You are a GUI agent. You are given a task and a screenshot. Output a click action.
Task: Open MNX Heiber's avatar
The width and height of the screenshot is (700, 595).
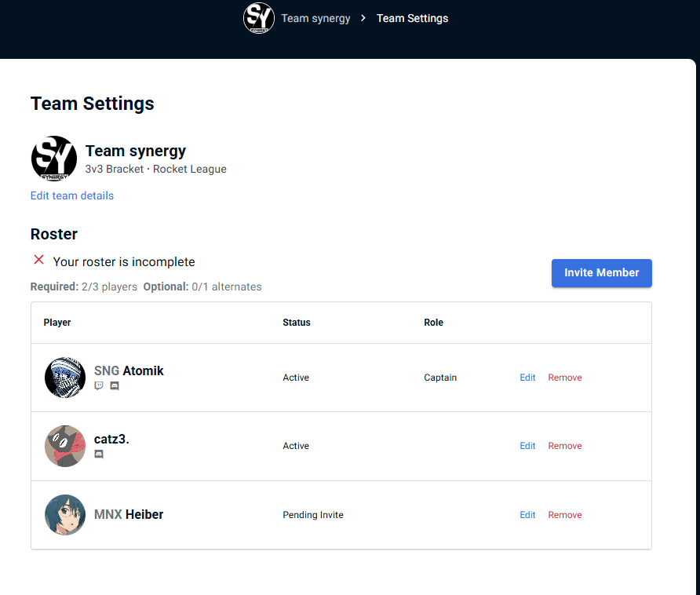(x=65, y=515)
